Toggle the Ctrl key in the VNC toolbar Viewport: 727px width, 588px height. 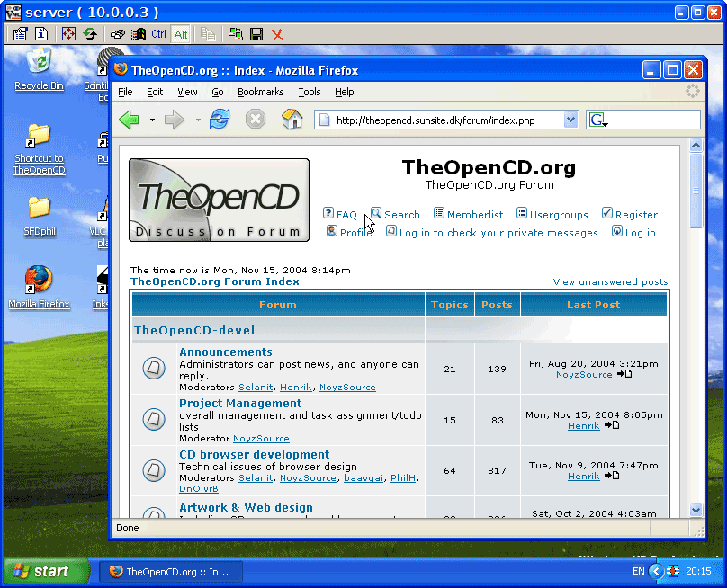pos(158,34)
